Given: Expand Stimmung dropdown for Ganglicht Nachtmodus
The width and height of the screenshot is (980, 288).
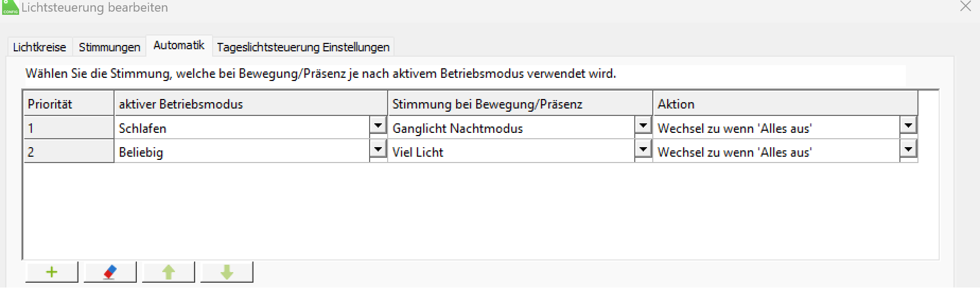Looking at the screenshot, I should pyautogui.click(x=643, y=126).
